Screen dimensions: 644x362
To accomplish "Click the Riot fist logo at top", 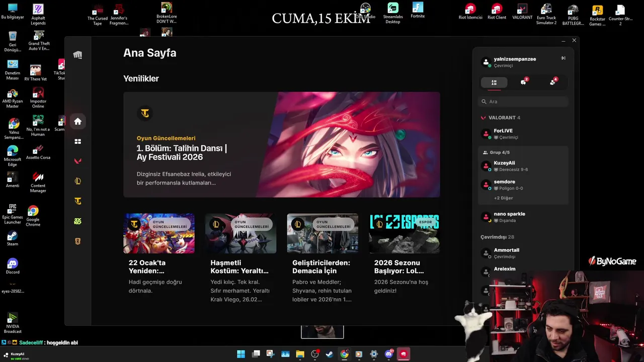I will point(77,55).
